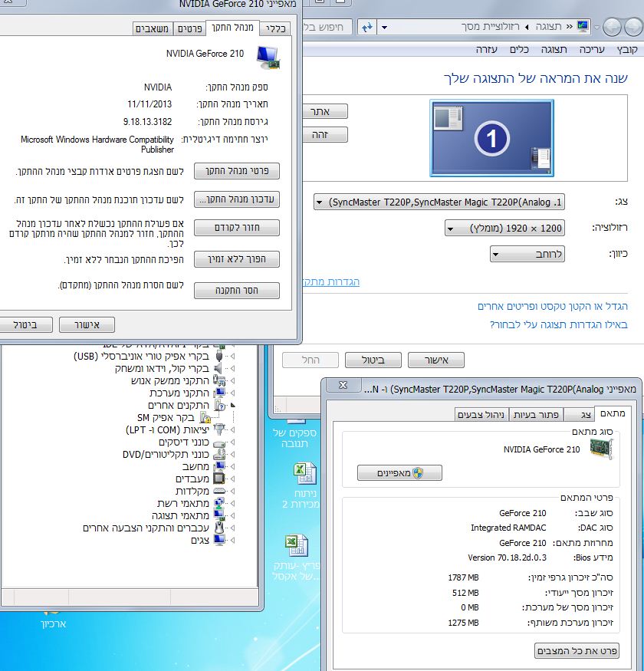
Task: Click the processors icon מעבדים in device tree
Action: pos(220,479)
